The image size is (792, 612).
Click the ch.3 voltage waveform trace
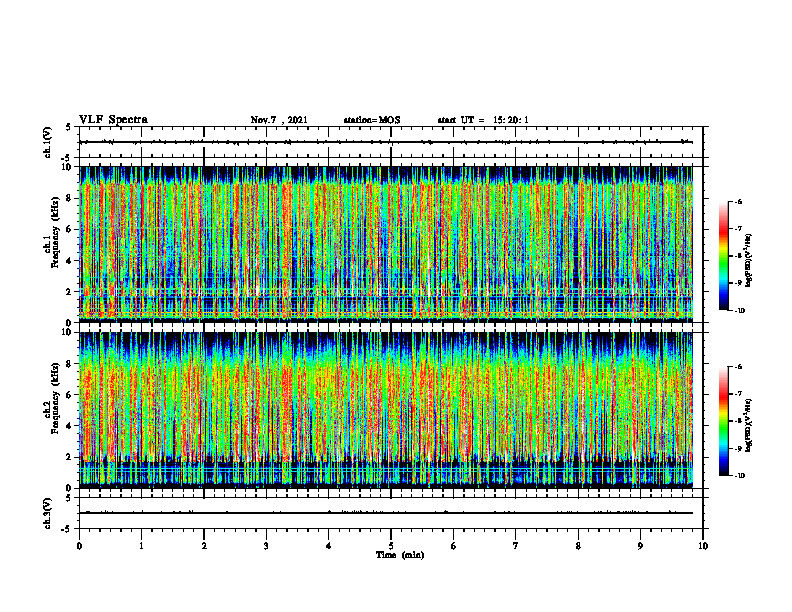386,513
